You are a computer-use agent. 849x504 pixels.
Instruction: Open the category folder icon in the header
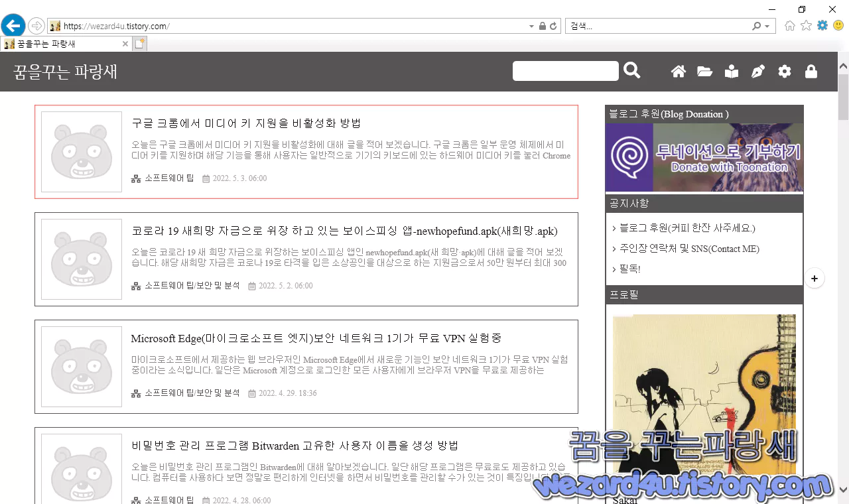(x=704, y=71)
